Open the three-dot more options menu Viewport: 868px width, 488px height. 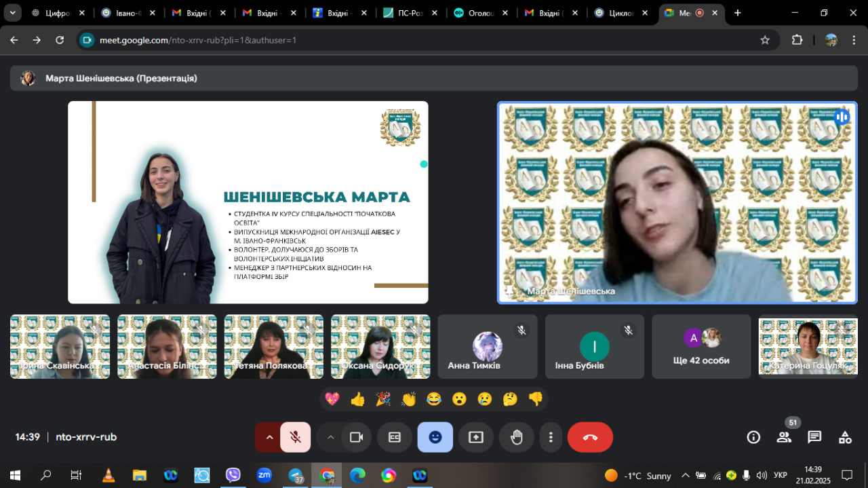click(x=551, y=437)
